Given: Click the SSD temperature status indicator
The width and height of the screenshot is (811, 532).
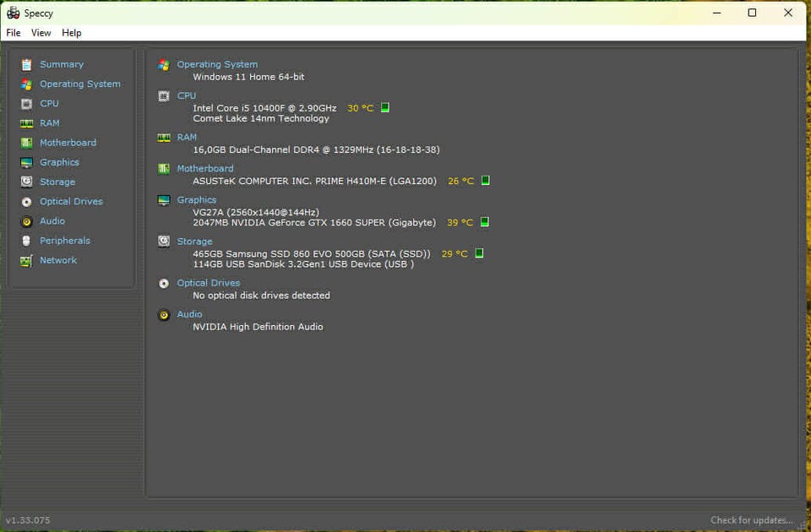Looking at the screenshot, I should (x=479, y=253).
